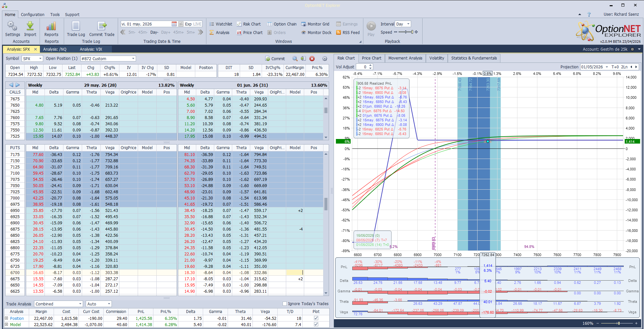644x329 pixels.
Task: Open the Support ribbon tab
Action: pyautogui.click(x=72, y=14)
